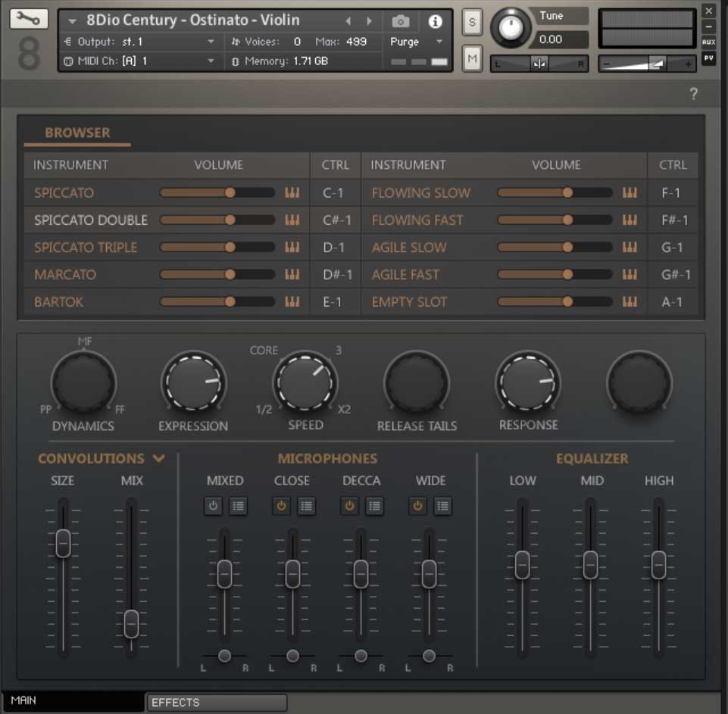Take a snapshot with the camera icon

[x=401, y=21]
